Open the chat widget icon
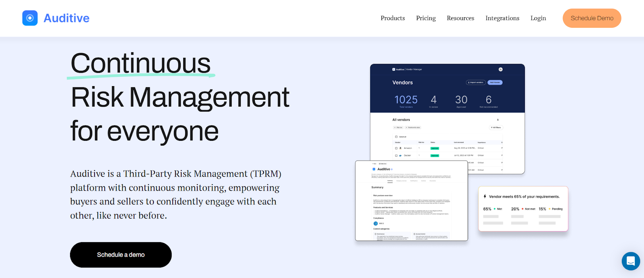Screen dimensions: 644x278 pyautogui.click(x=631, y=261)
